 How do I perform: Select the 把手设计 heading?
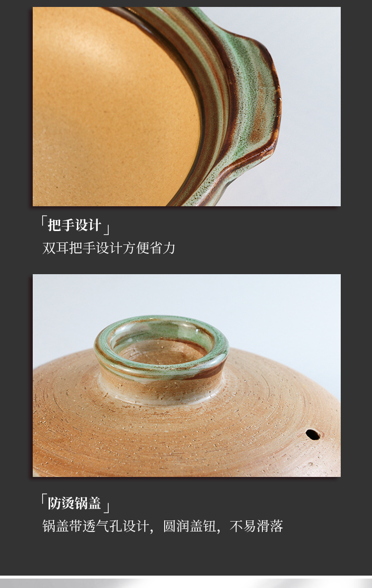click(74, 225)
